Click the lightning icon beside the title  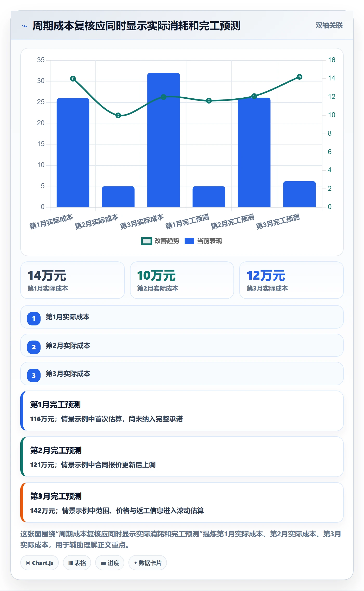coord(25,26)
